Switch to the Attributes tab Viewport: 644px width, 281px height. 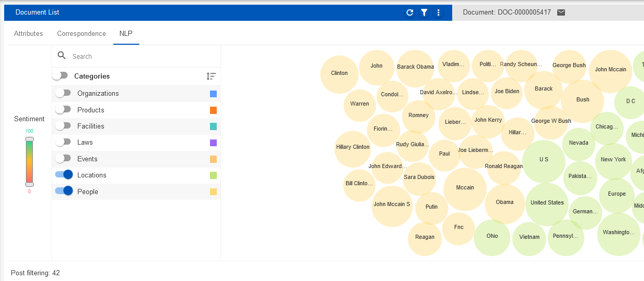(29, 33)
